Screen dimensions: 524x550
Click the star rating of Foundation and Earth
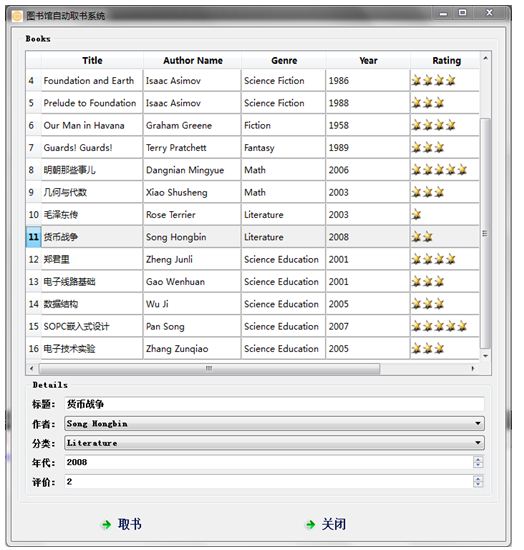click(x=434, y=81)
